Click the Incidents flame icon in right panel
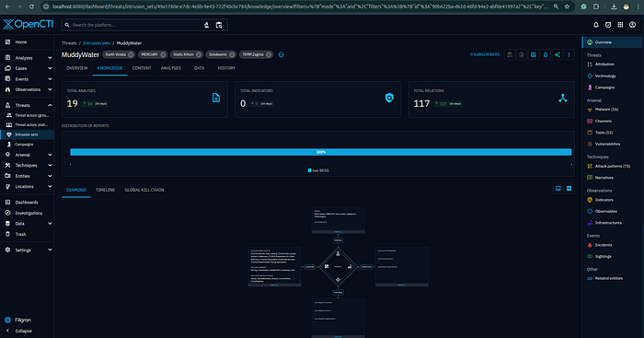 pos(590,245)
